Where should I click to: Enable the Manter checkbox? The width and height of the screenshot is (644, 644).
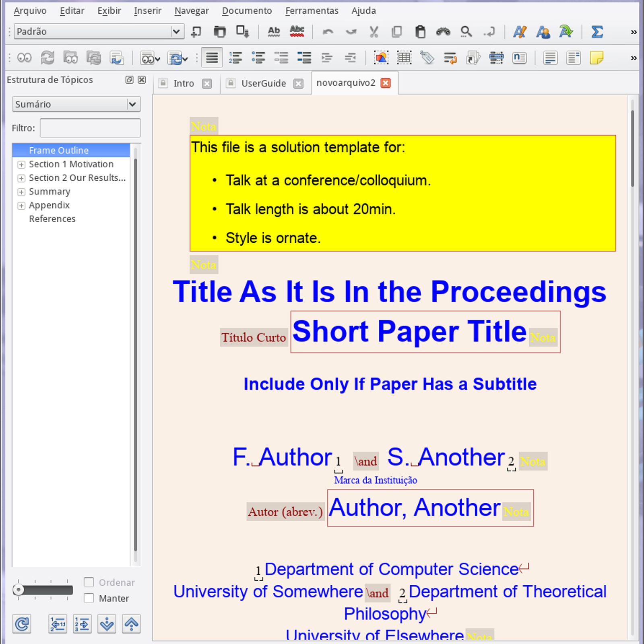[x=89, y=598]
